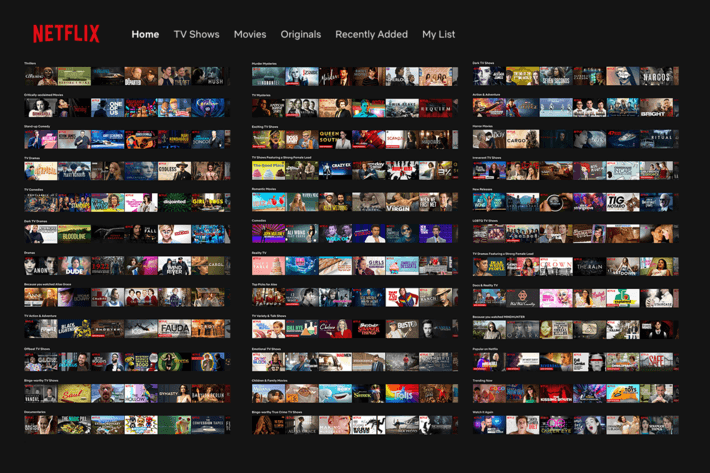View My List
This screenshot has height=473, width=710.
[438, 34]
